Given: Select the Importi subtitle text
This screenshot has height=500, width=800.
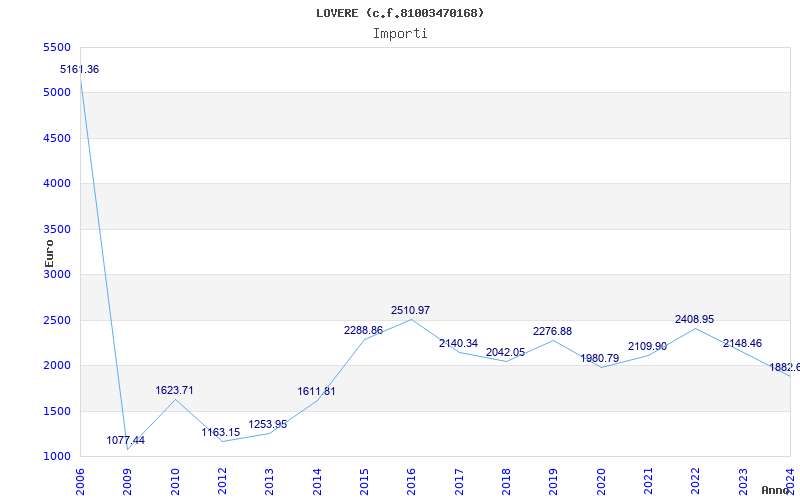Looking at the screenshot, I should coord(400,34).
